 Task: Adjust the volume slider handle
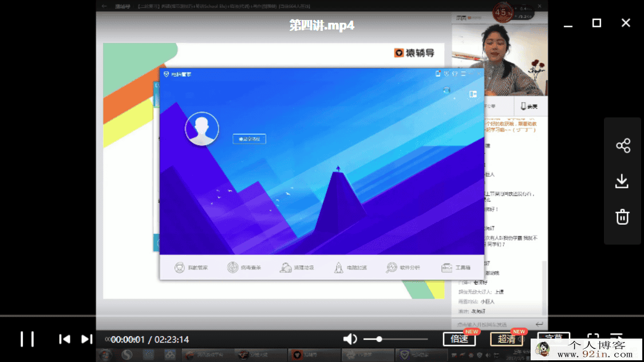tap(379, 339)
